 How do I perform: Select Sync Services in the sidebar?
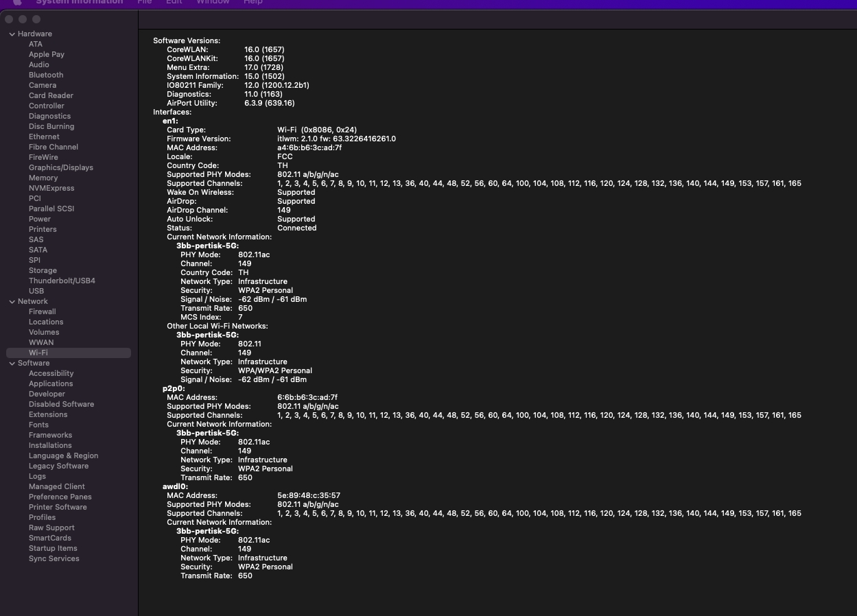click(54, 558)
